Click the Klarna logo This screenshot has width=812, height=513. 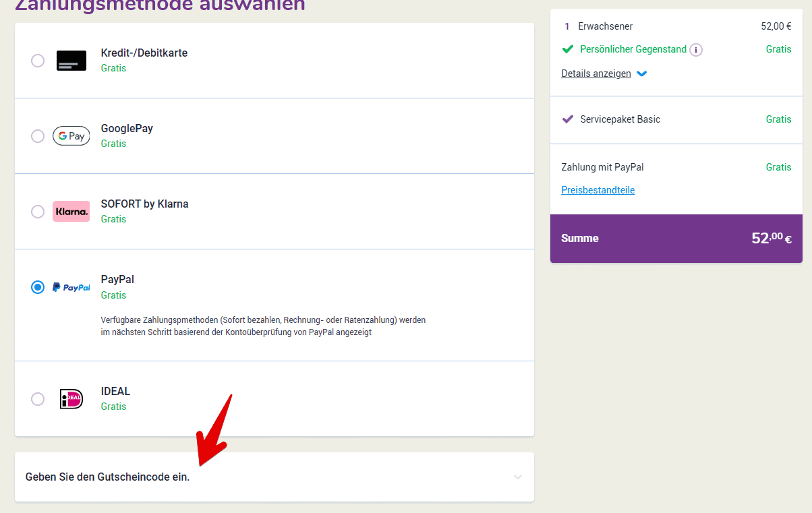(x=71, y=212)
